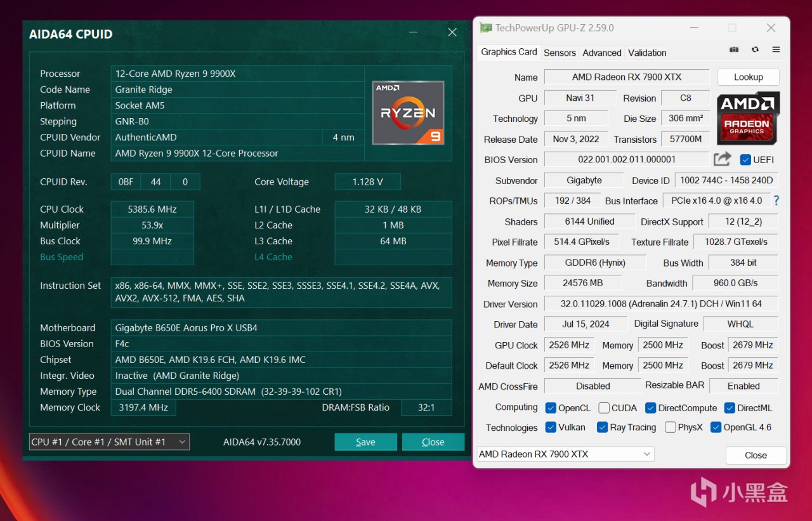The height and width of the screenshot is (521, 812).
Task: Click the L4 Cache label
Action: click(273, 257)
